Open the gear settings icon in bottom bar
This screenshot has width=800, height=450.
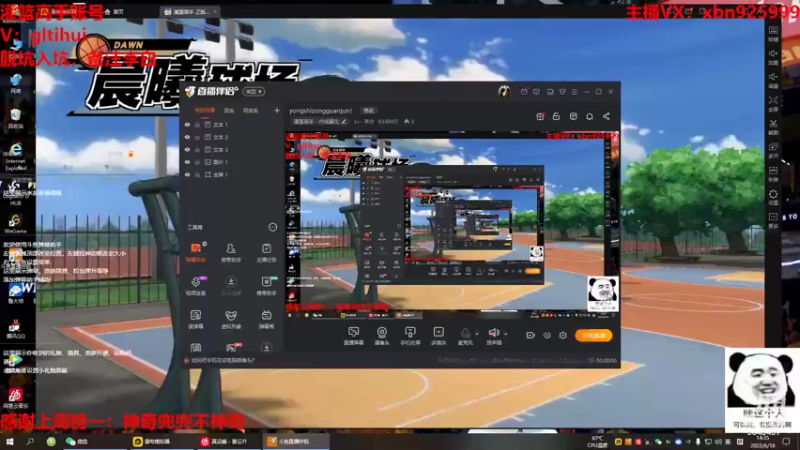point(563,335)
